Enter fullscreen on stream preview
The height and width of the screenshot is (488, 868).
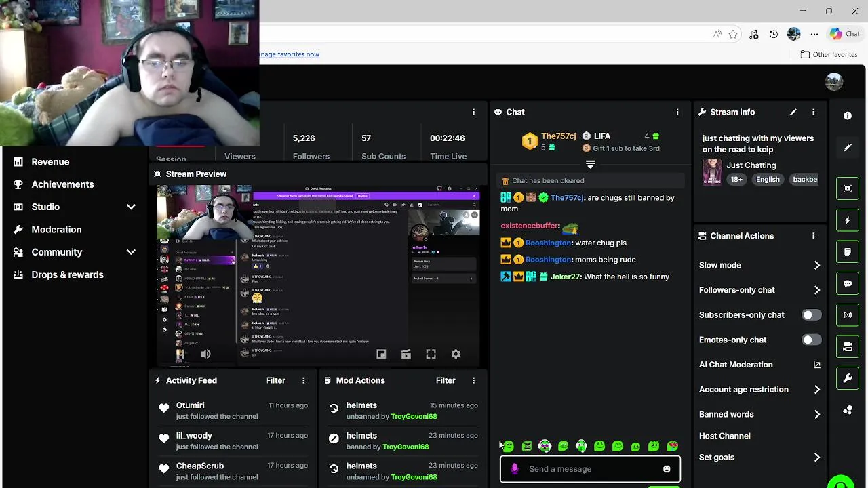tap(431, 354)
